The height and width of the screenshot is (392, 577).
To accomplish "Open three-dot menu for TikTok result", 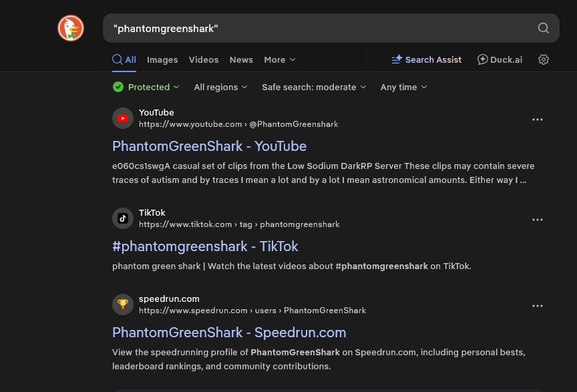I will tap(537, 220).
